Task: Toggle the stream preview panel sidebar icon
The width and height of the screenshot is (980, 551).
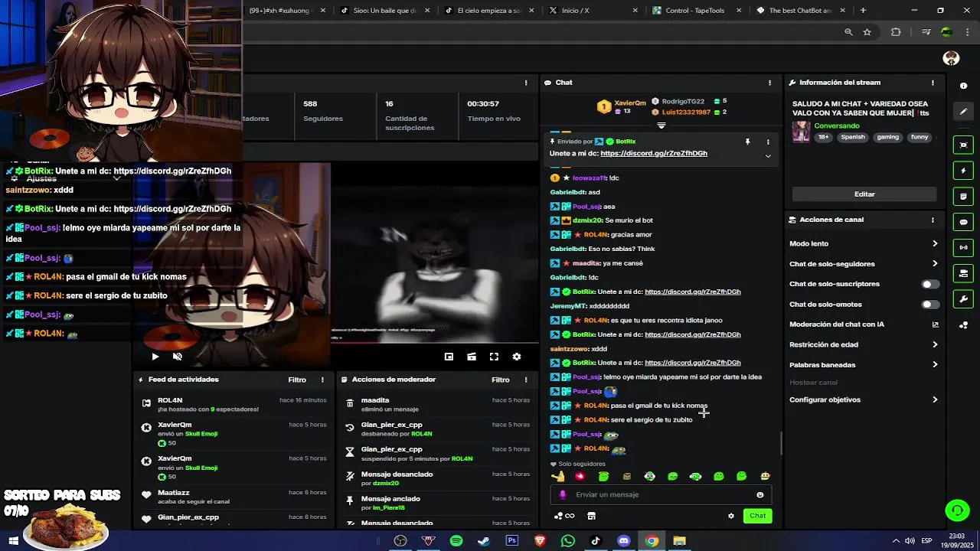Action: [963, 145]
